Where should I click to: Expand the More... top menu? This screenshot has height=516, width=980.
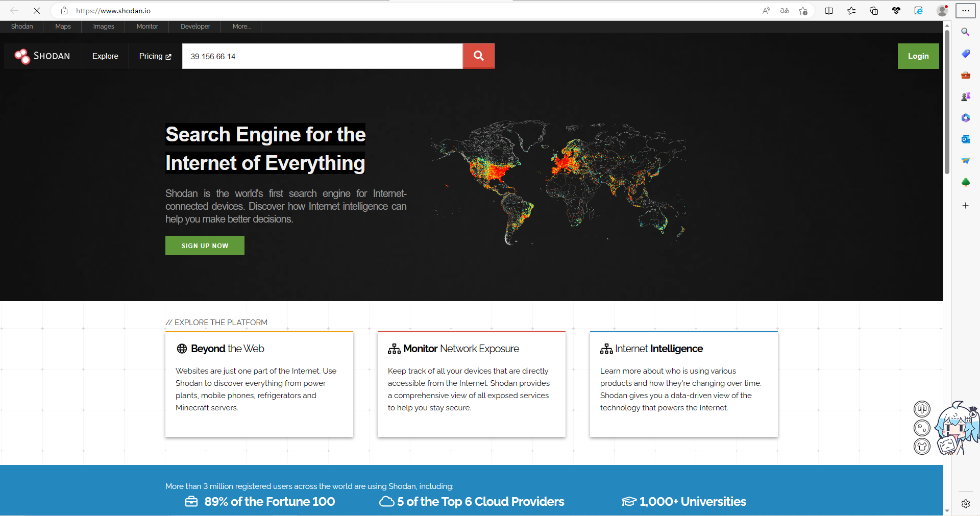pos(241,27)
